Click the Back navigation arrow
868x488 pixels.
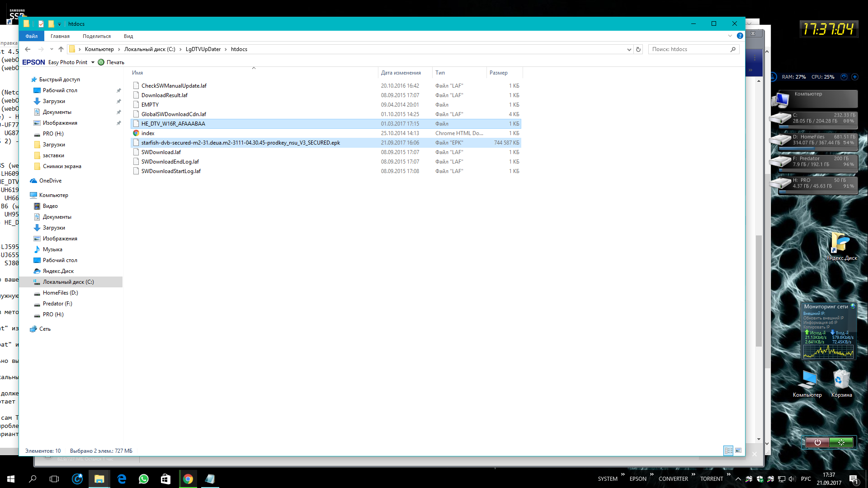tap(28, 49)
